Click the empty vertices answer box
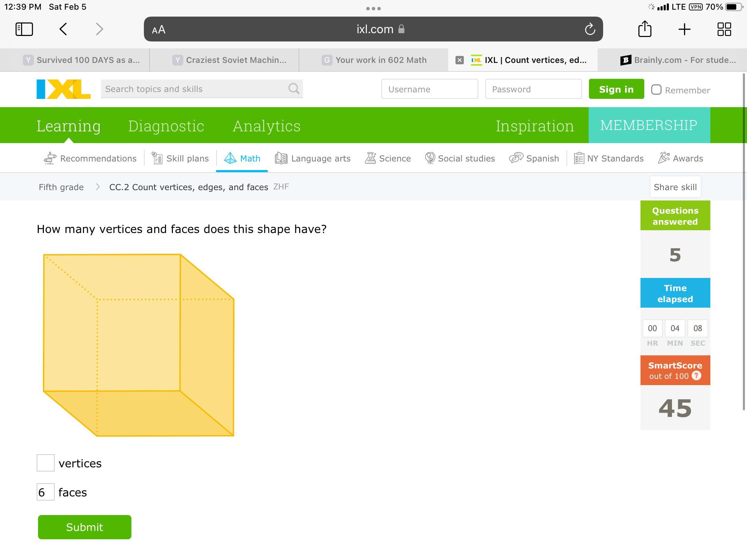The image size is (747, 560). 46,463
